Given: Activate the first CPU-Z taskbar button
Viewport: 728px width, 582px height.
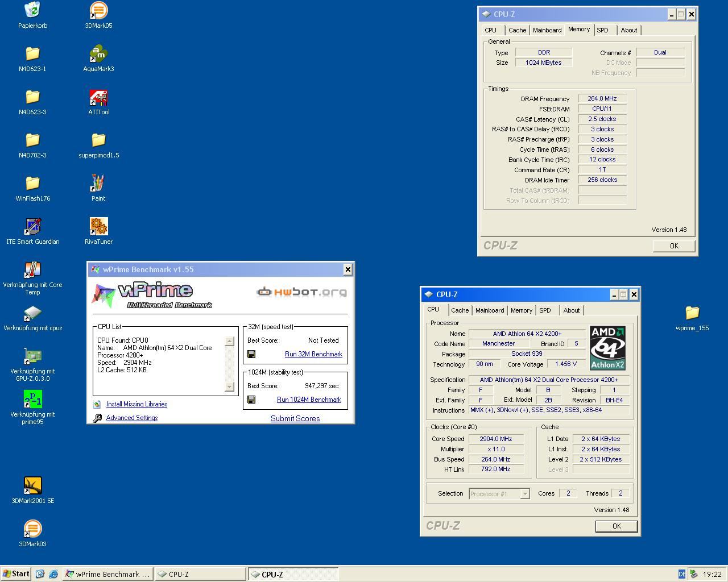Looking at the screenshot, I should click(x=200, y=574).
